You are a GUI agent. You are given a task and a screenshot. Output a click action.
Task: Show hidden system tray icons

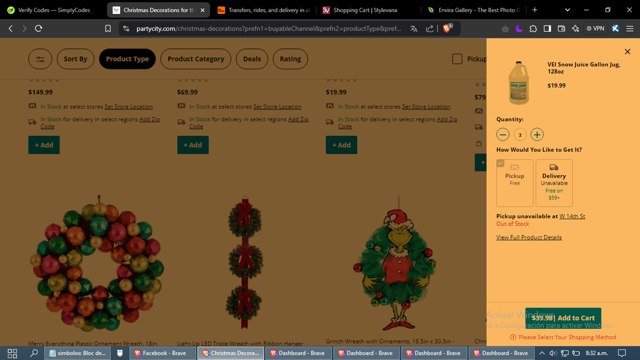click(x=542, y=353)
